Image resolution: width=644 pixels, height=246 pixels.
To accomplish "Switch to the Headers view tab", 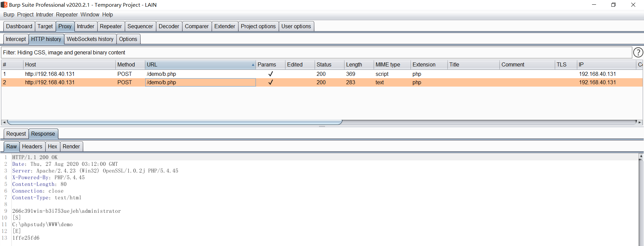I will (x=32, y=146).
